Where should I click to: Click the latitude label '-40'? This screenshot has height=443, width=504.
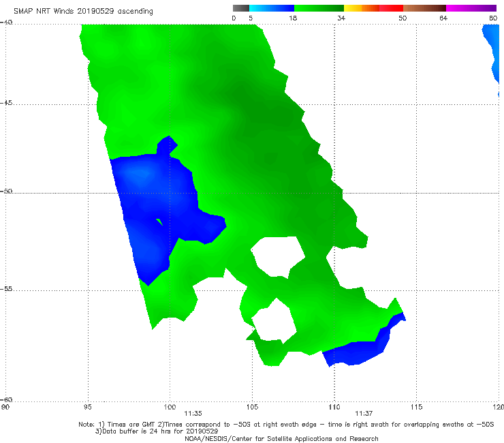(x=6, y=22)
